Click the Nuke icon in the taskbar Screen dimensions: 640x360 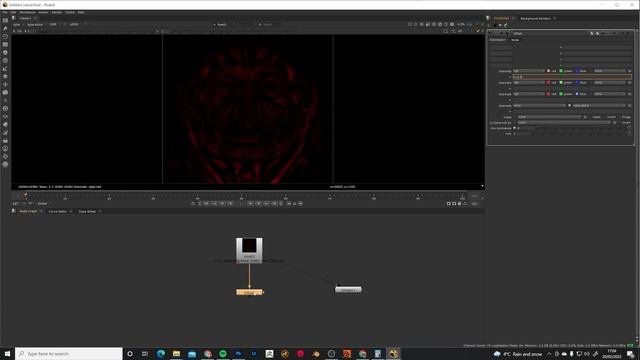coord(393,353)
